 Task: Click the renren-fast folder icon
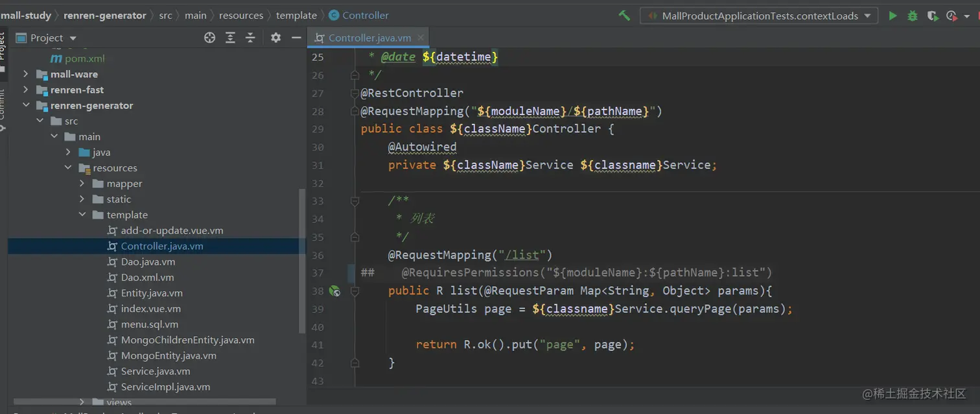42,90
